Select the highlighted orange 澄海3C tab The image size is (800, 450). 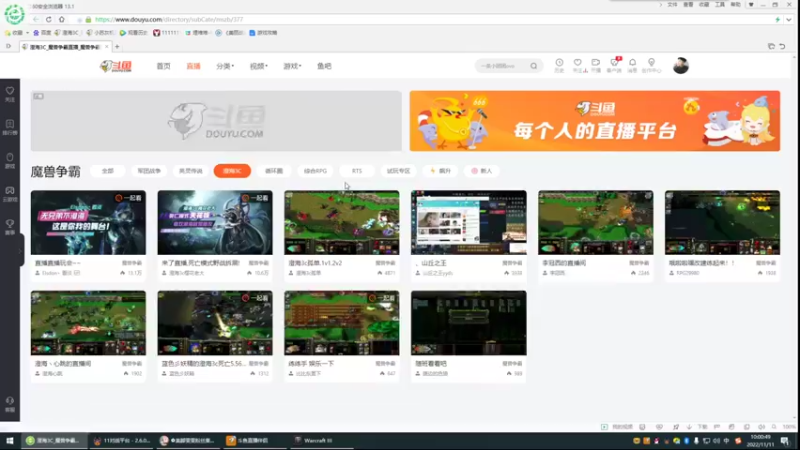click(x=232, y=171)
